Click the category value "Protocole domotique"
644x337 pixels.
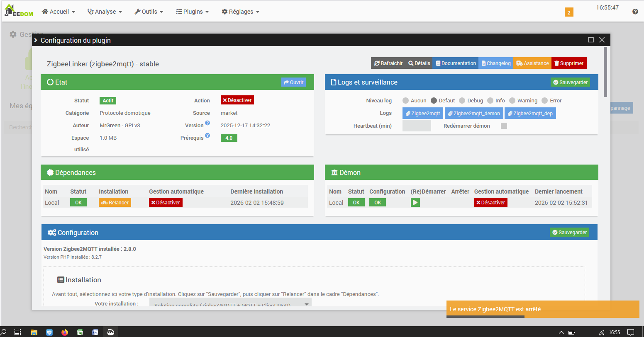tap(125, 113)
